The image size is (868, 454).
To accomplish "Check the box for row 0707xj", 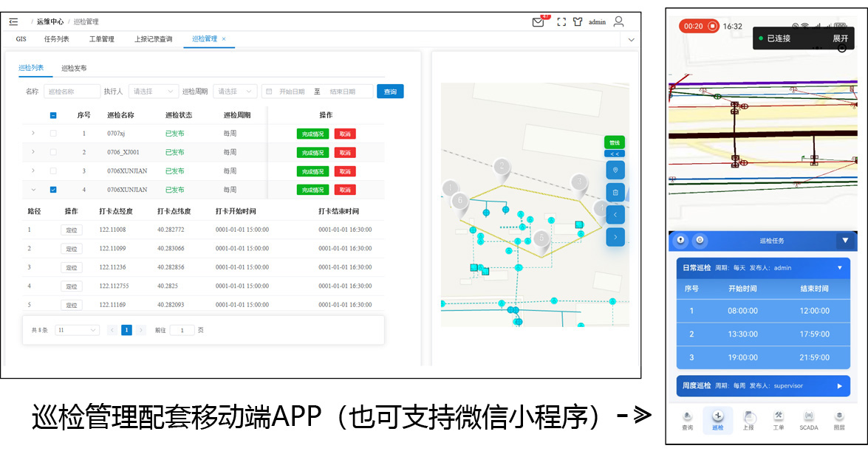I will (x=53, y=134).
